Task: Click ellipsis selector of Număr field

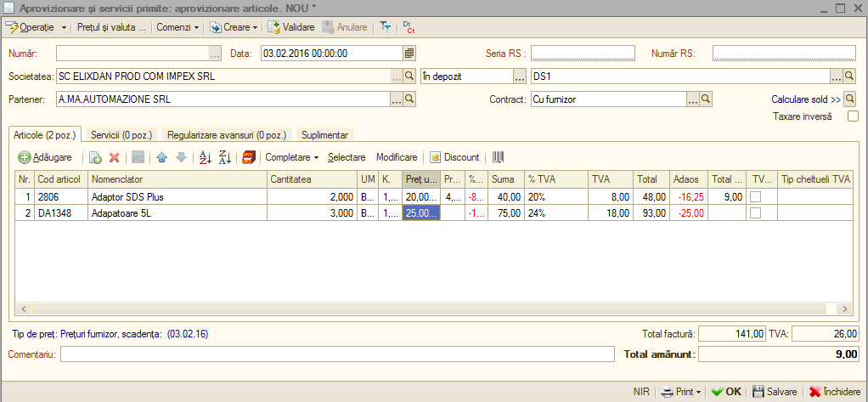Action: pyautogui.click(x=214, y=54)
